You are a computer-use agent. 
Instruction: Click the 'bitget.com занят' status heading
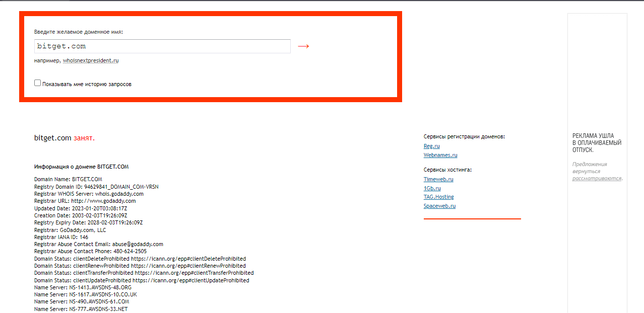point(64,138)
